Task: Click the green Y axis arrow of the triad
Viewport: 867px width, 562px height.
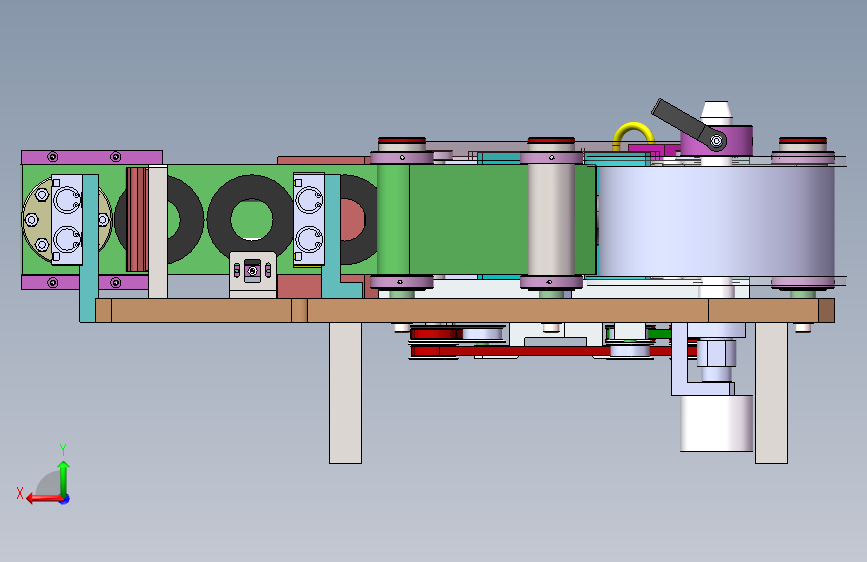Action: pos(64,478)
